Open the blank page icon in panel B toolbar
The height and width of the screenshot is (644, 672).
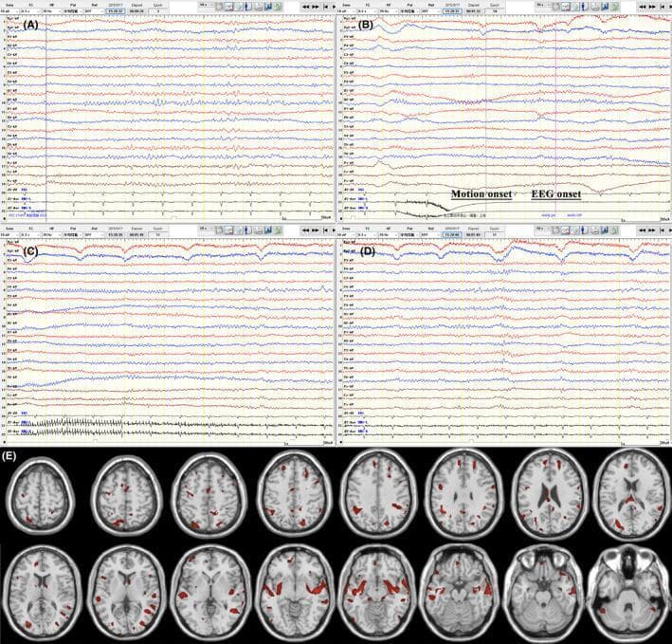coord(556,7)
